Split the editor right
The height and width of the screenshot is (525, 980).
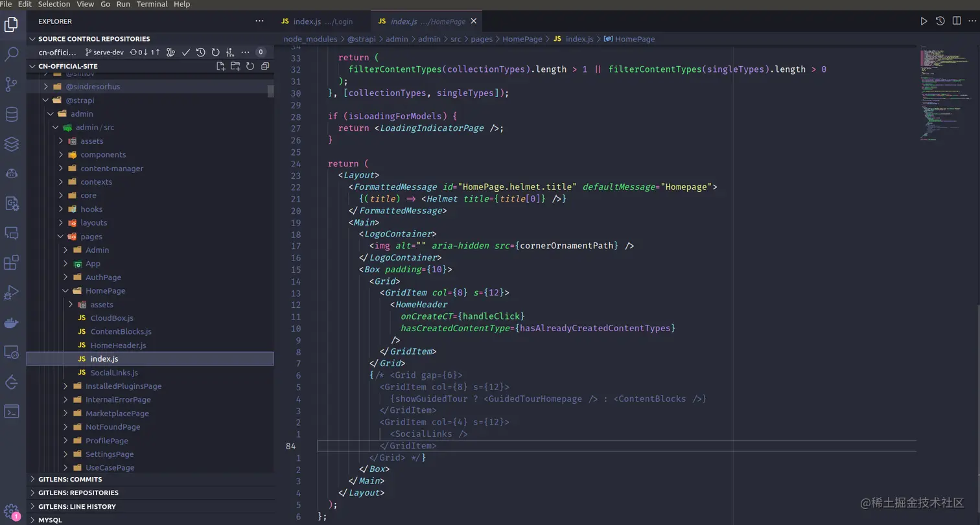point(957,21)
